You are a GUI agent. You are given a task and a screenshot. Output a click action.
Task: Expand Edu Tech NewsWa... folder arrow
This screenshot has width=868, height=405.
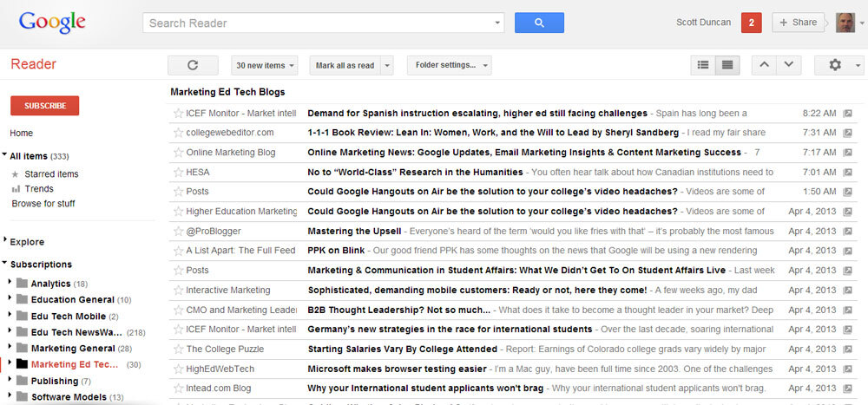click(x=10, y=331)
